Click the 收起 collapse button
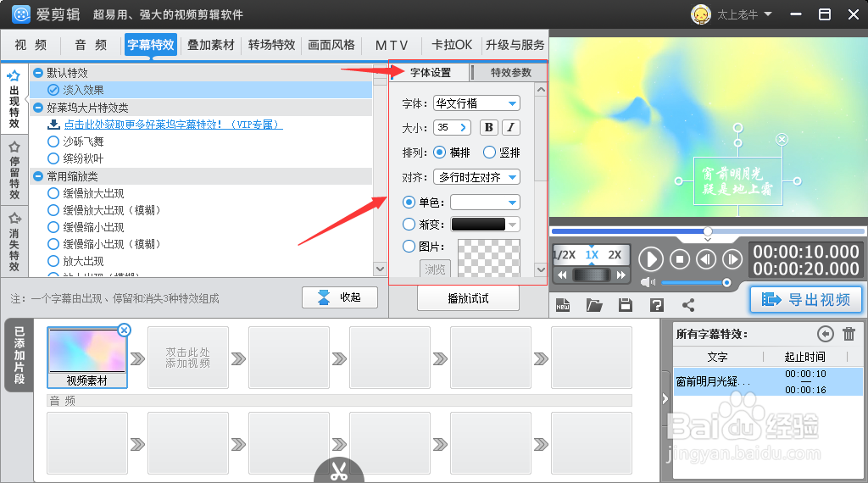 (340, 297)
